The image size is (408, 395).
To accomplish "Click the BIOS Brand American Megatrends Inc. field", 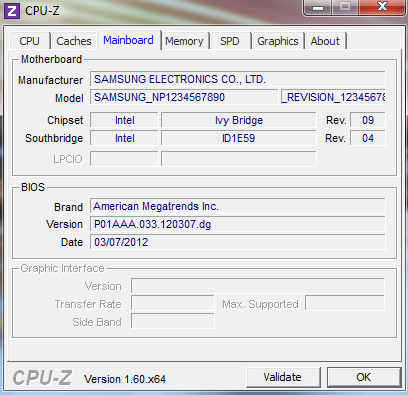I will tap(238, 206).
